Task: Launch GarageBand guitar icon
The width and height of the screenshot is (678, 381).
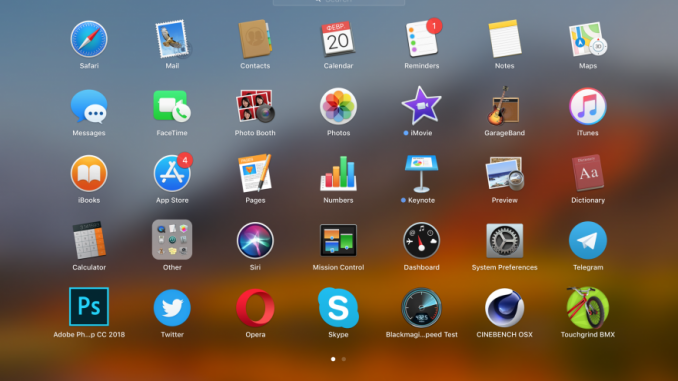Action: pyautogui.click(x=504, y=106)
